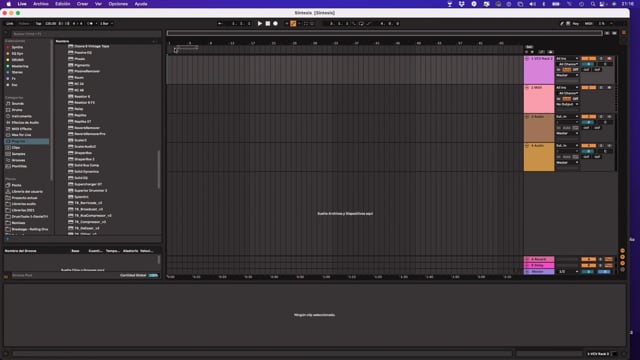Image resolution: width=640 pixels, height=360 pixels.
Task: Click the plug-in list vertical scrollbar
Action: click(159, 169)
